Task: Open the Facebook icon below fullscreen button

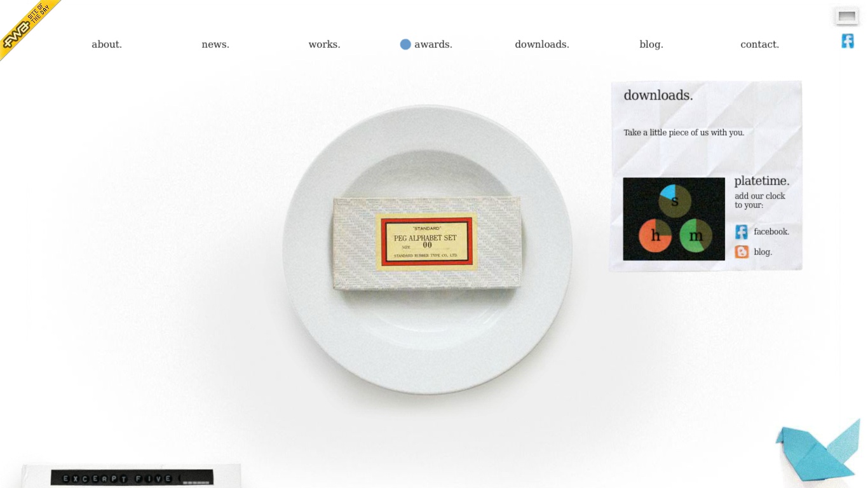Action: tap(848, 41)
